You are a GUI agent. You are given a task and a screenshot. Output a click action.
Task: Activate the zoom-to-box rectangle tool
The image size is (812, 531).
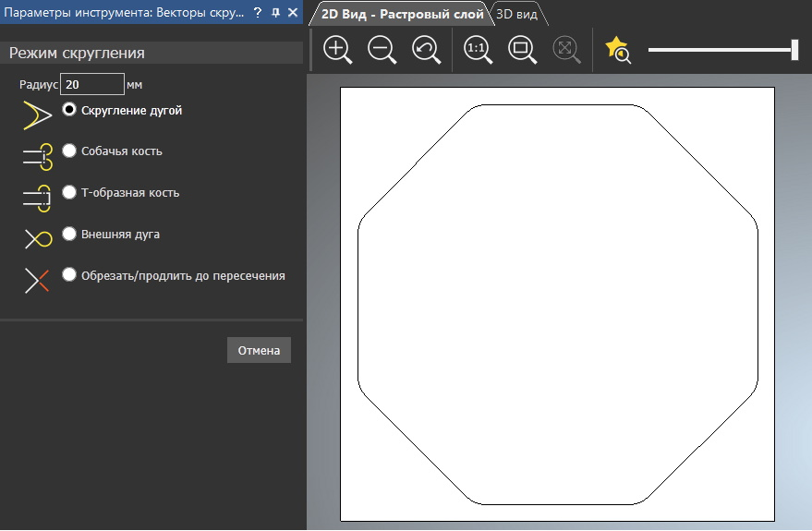[522, 50]
